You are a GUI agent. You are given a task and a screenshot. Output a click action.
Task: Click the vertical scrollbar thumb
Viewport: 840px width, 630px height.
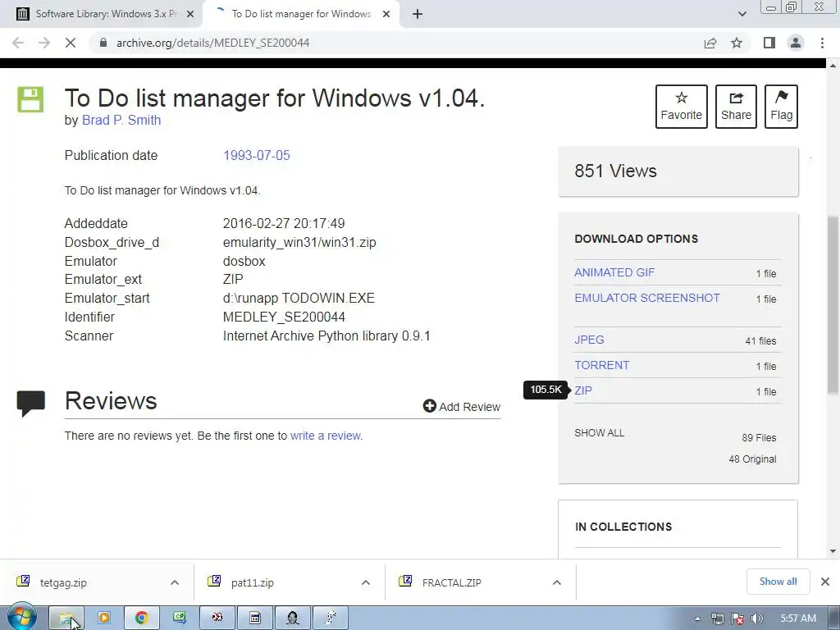pos(833,305)
